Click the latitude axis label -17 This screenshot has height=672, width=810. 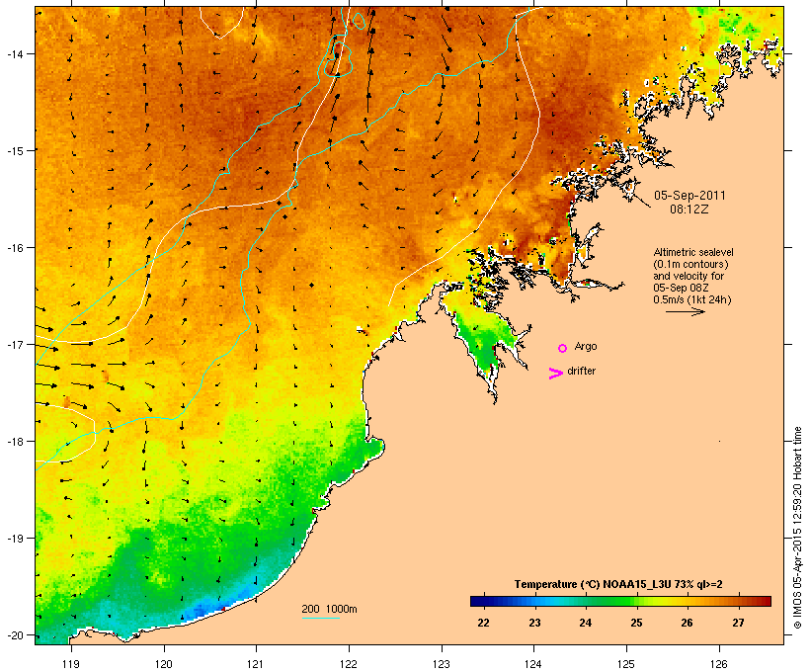(15, 344)
